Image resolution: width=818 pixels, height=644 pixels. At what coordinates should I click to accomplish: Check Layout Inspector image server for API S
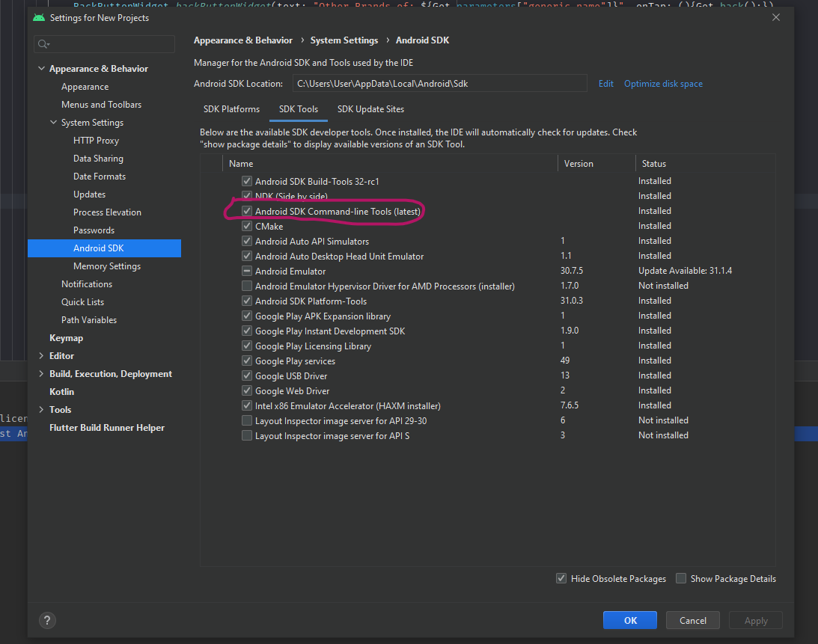pos(247,435)
